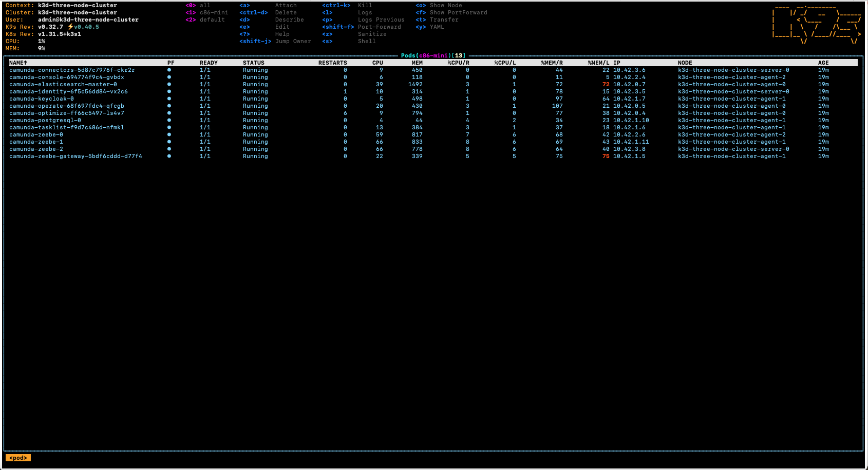Select row camunda-zeebe-2
The height and width of the screenshot is (470, 868).
(433, 149)
